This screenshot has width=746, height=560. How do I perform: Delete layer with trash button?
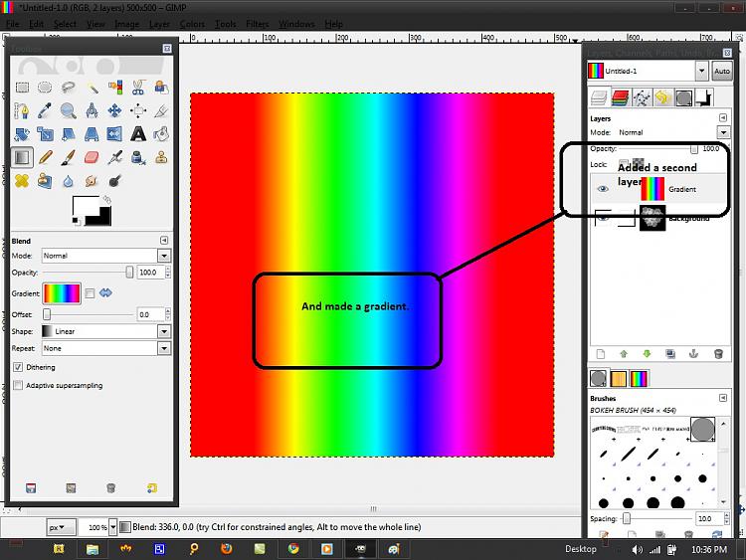click(718, 354)
